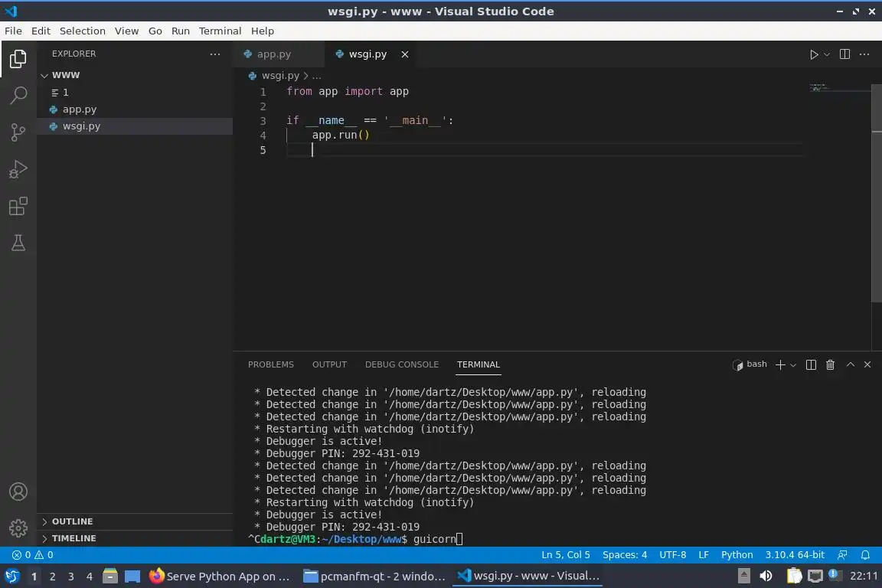Open the launch profile dropdown chevron
Screen dimensions: 882x588
[793, 365]
